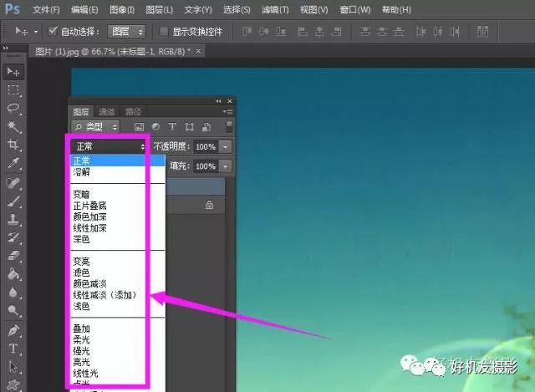535x392 pixels.
Task: Select the Move tool in toolbox
Action: (13, 72)
